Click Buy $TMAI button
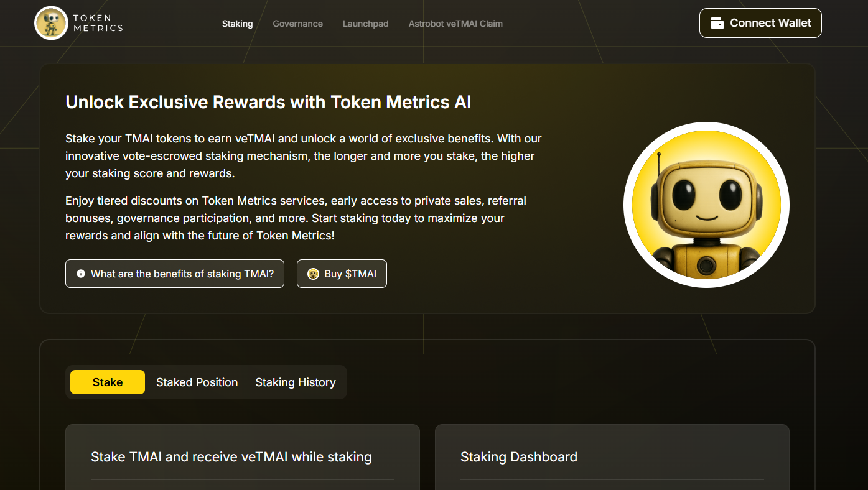This screenshot has width=868, height=490. pyautogui.click(x=342, y=274)
